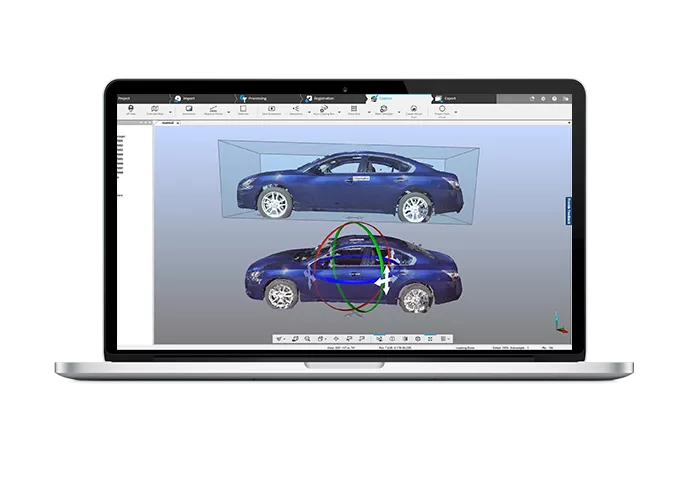Open the Overview Map tool
The image size is (690, 480).
156,110
